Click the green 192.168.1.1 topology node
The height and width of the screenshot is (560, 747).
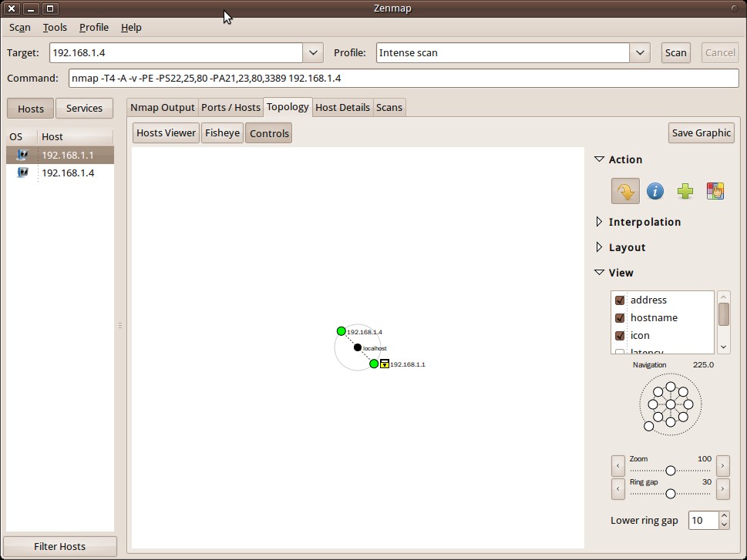coord(374,364)
